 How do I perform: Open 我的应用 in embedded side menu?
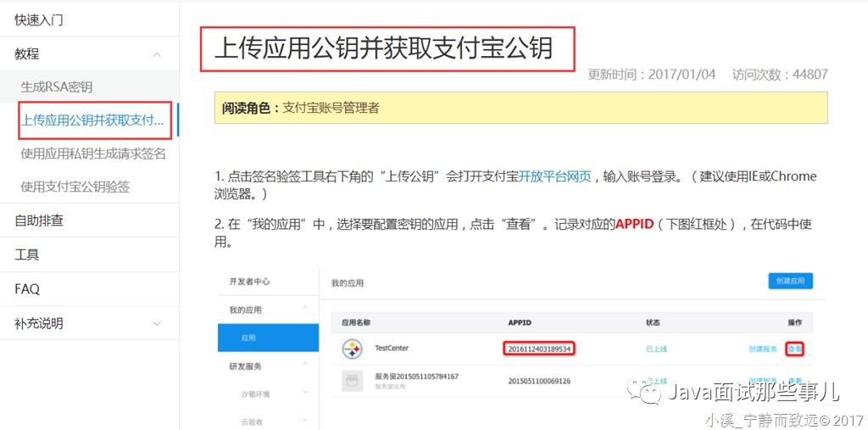click(245, 310)
